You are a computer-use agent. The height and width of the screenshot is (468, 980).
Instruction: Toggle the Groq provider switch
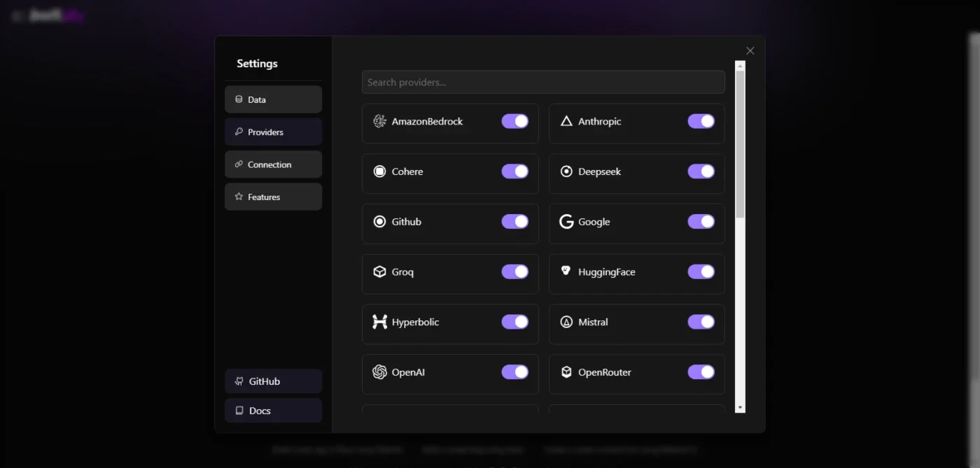(x=514, y=271)
